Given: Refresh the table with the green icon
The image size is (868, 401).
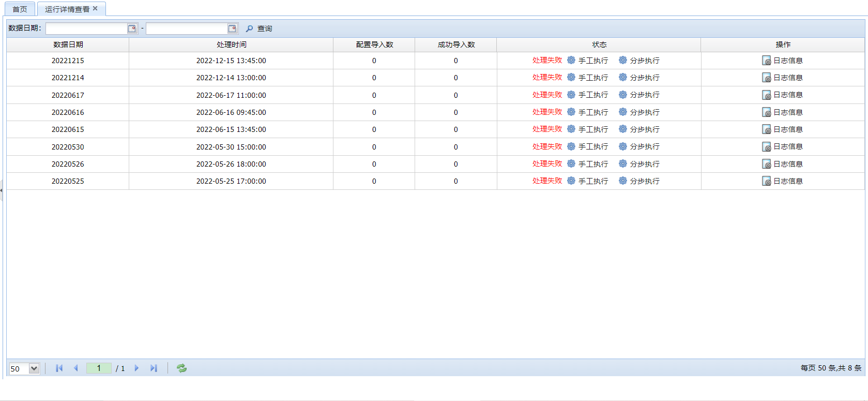Looking at the screenshot, I should click(181, 368).
